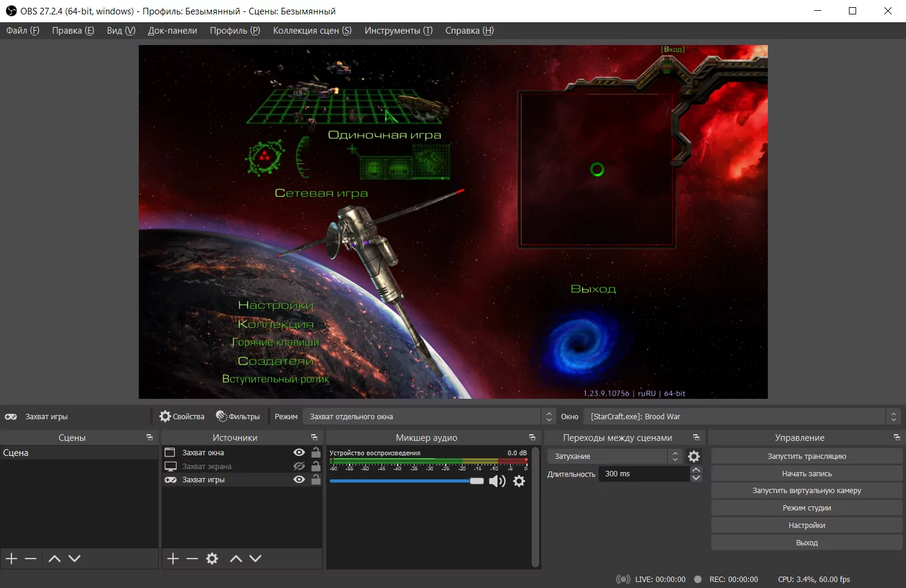This screenshot has width=906, height=588.
Task: Open the Затухание transition dropdown
Action: (x=614, y=456)
